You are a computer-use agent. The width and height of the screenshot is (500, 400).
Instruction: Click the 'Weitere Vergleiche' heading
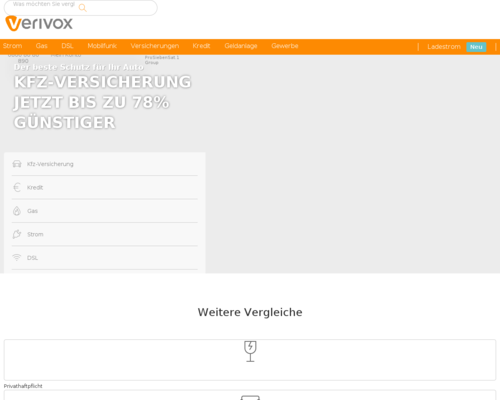[x=250, y=312]
